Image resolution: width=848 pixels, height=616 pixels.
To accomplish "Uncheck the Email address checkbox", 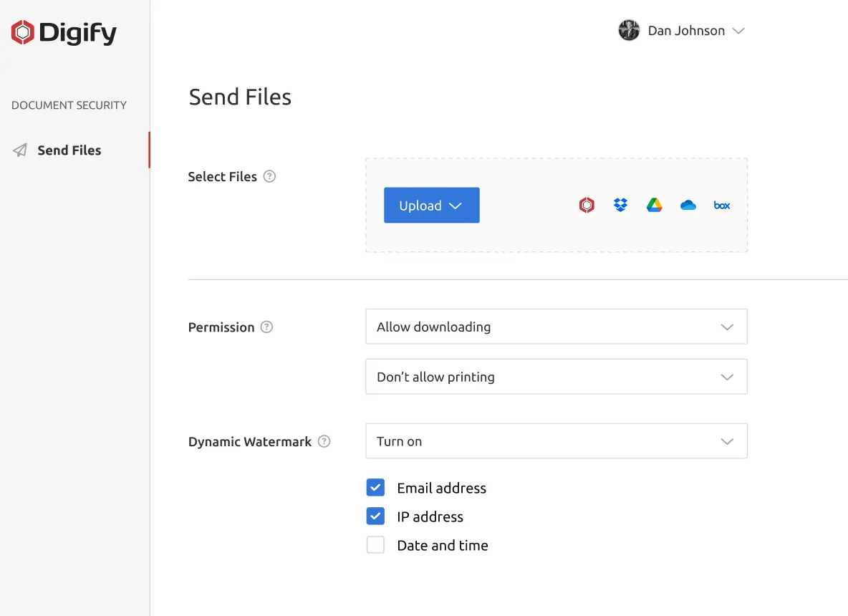I will pyautogui.click(x=375, y=488).
